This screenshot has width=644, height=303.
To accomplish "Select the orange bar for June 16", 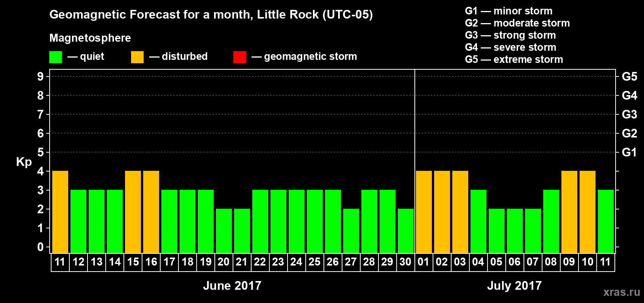I will [151, 212].
